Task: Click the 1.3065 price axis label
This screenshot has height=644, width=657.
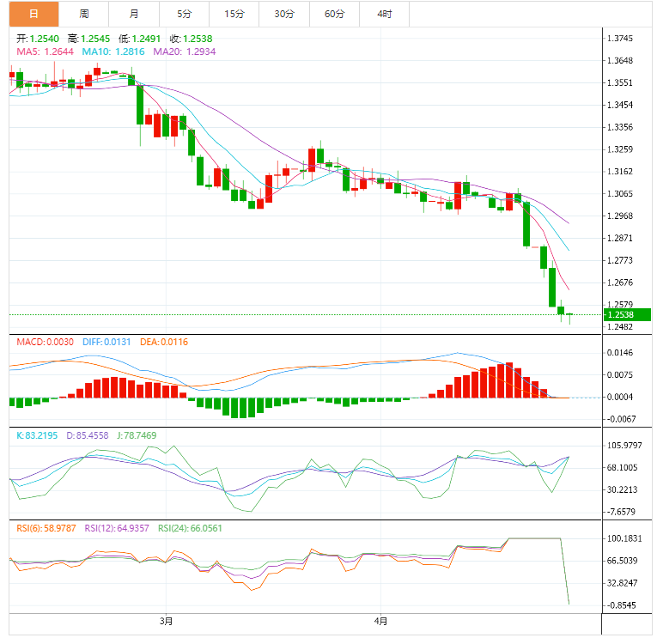Action: [x=620, y=193]
